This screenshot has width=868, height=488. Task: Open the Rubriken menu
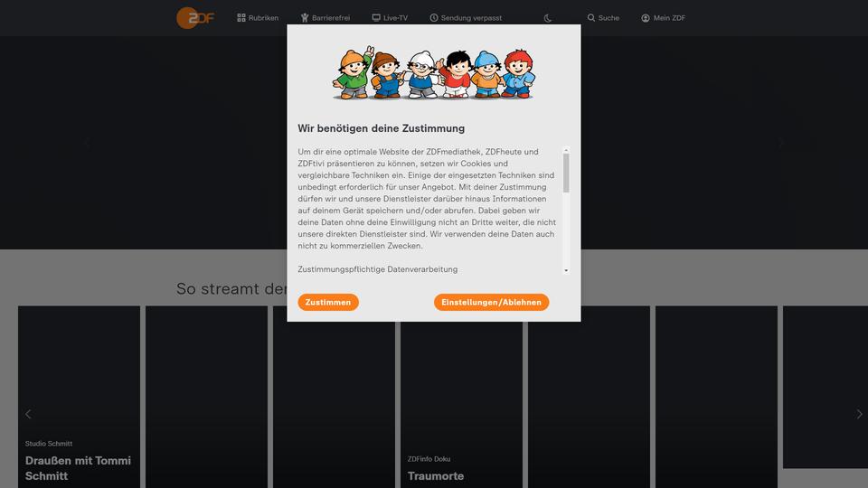(258, 18)
